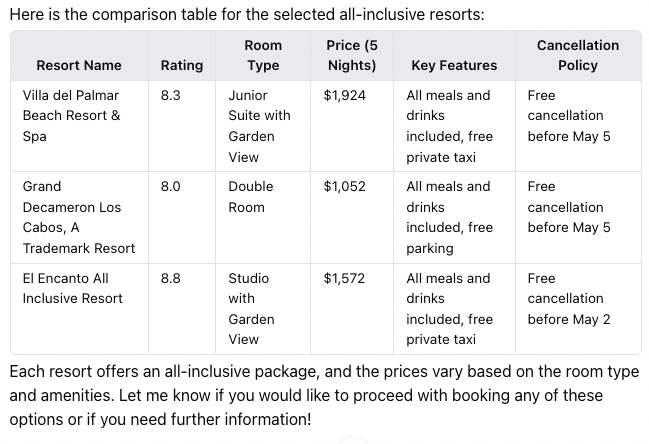Image resolution: width=649 pixels, height=444 pixels.
Task: Click the Cancellation Policy column header
Action: click(577, 55)
